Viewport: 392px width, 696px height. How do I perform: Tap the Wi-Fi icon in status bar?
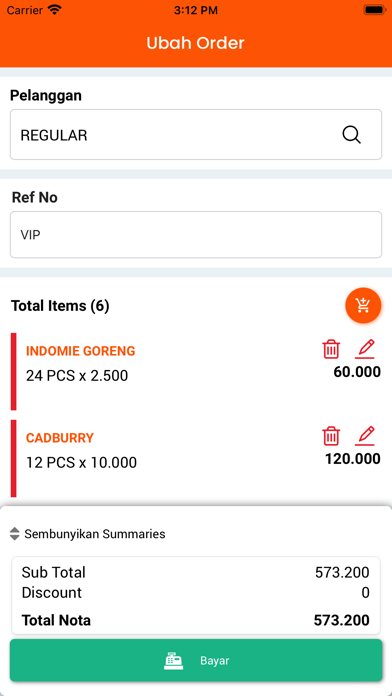click(x=55, y=10)
